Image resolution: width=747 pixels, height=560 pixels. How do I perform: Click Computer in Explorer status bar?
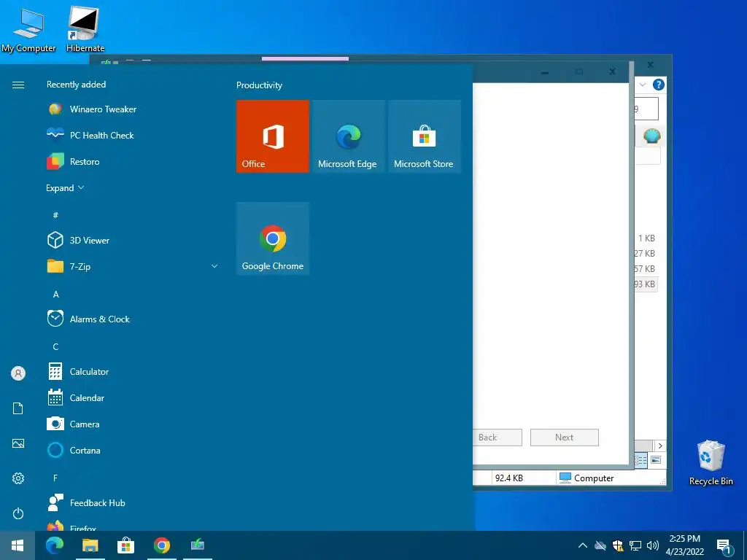587,478
